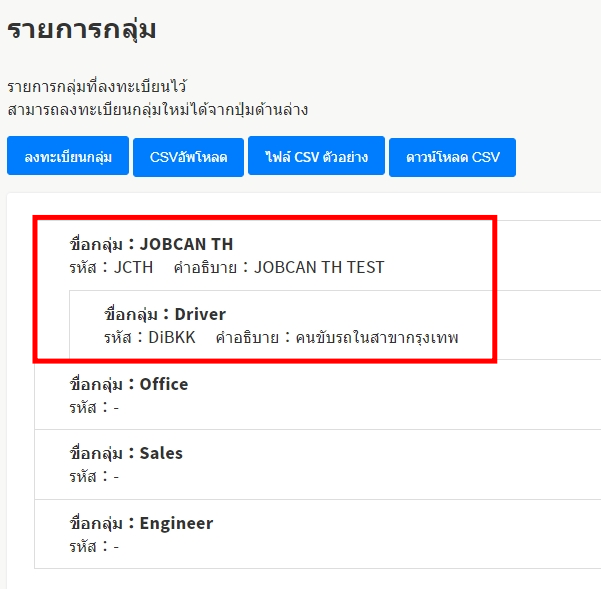
Task: Click the รหัส code line under Sales
Action: (94, 476)
